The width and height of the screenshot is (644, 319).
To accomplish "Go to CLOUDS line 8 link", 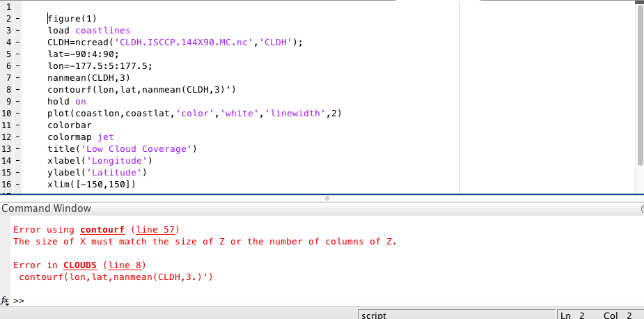I will 125,265.
